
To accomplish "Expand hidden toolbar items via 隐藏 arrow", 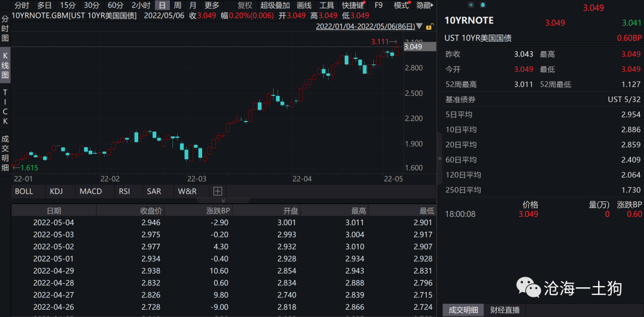I will (425, 6).
